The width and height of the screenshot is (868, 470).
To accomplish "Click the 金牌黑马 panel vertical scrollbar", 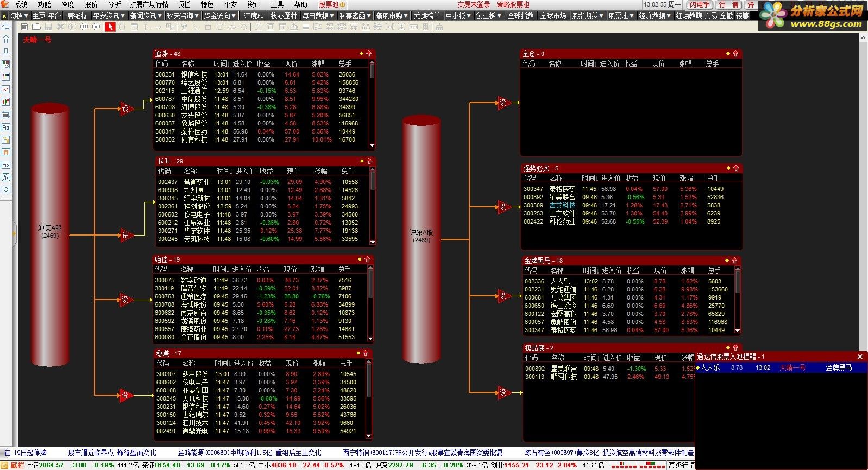I will 737,299.
